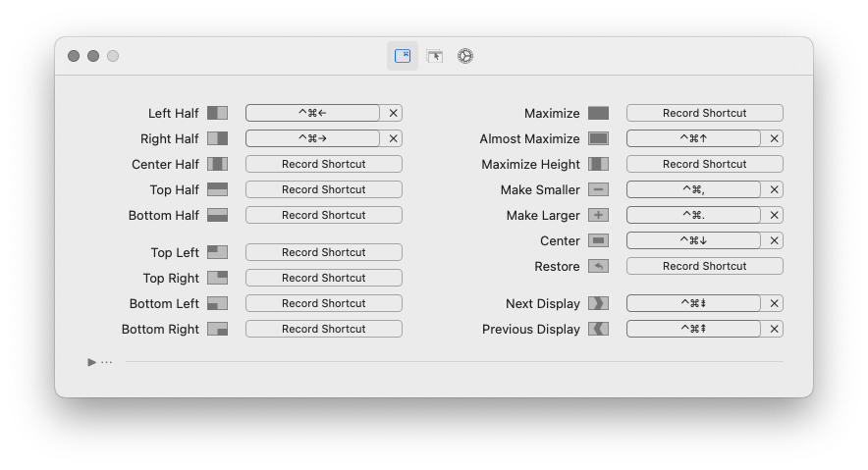Click the Left Half layout icon
Image resolution: width=868 pixels, height=470 pixels.
pyautogui.click(x=218, y=114)
